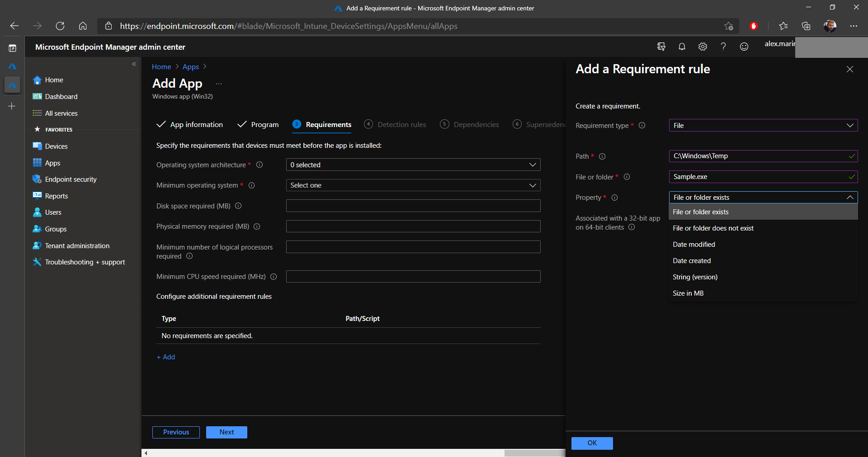Viewport: 868px width, 457px height.
Task: Click browser refresh button
Action: click(60, 26)
